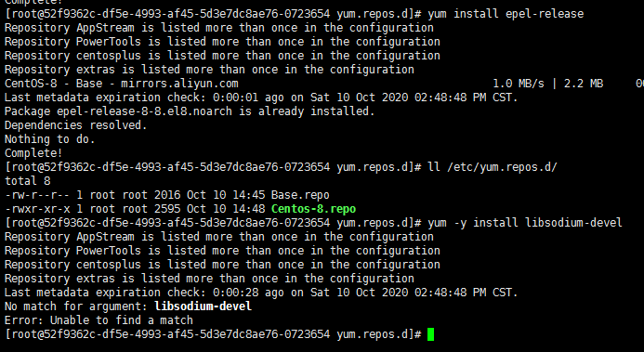
Task: Click the '0:00:28 ago' metadata check text
Action: (x=248, y=293)
